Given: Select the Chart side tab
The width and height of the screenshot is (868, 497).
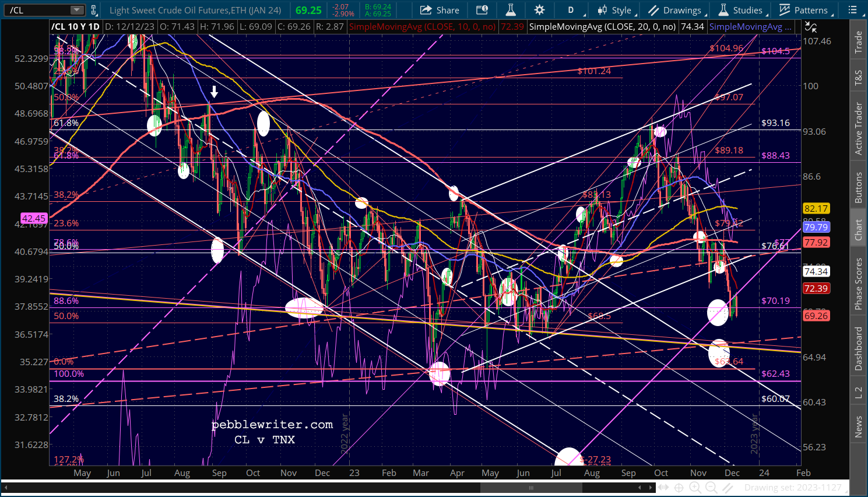Looking at the screenshot, I should pyautogui.click(x=859, y=230).
